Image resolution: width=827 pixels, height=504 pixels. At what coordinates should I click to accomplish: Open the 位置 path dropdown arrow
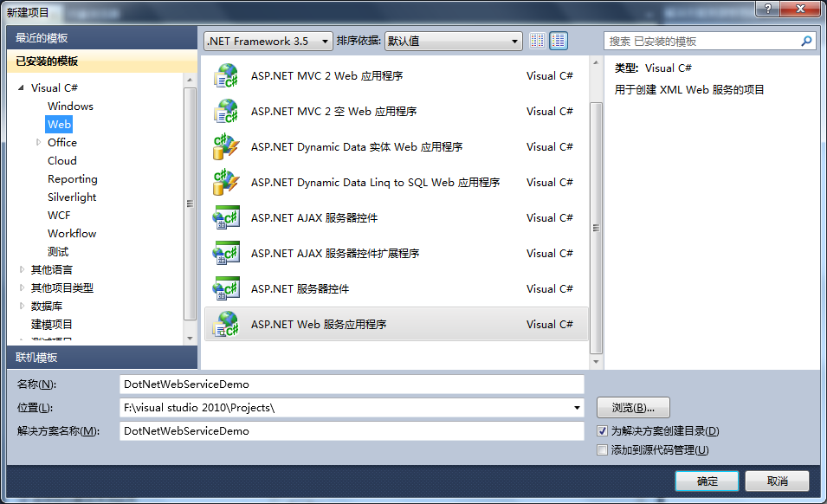pyautogui.click(x=577, y=408)
